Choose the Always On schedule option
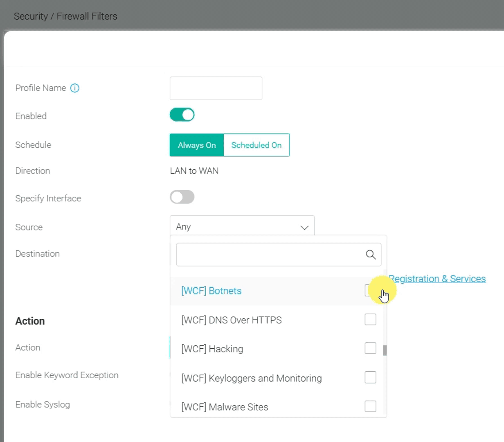Image resolution: width=504 pixels, height=442 pixels. [197, 145]
